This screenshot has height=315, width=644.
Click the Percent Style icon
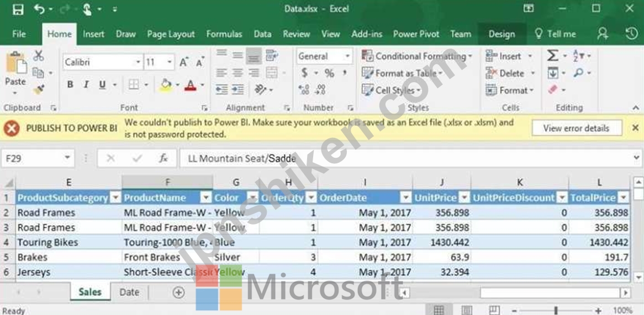pos(329,73)
